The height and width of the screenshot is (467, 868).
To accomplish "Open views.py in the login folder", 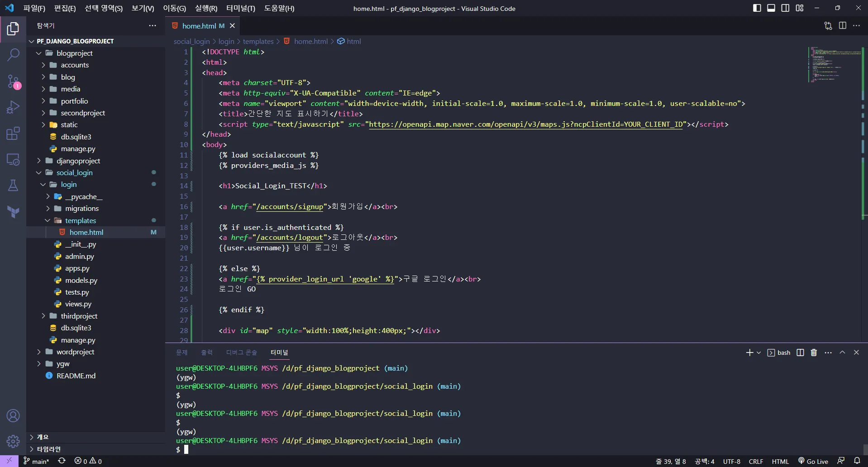I will coord(78,304).
